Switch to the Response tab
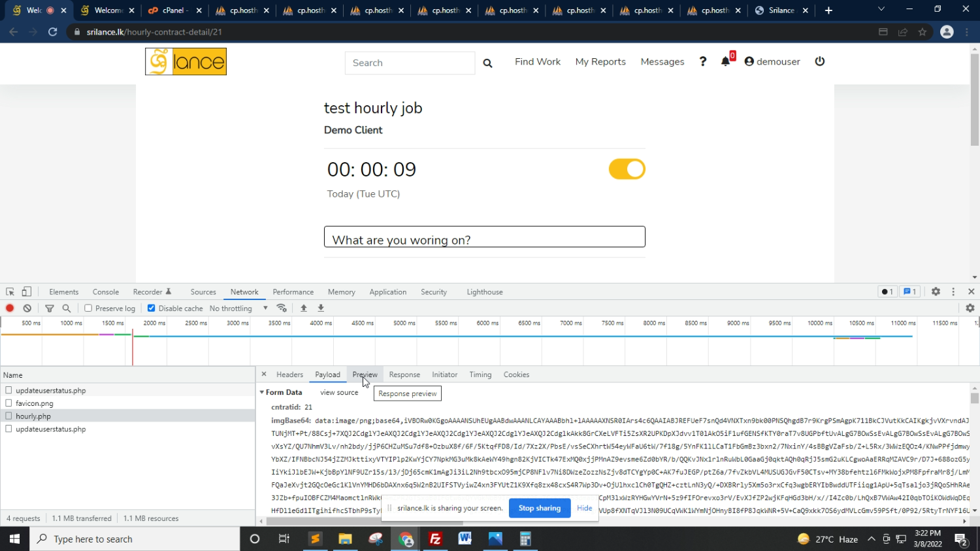 coord(404,375)
